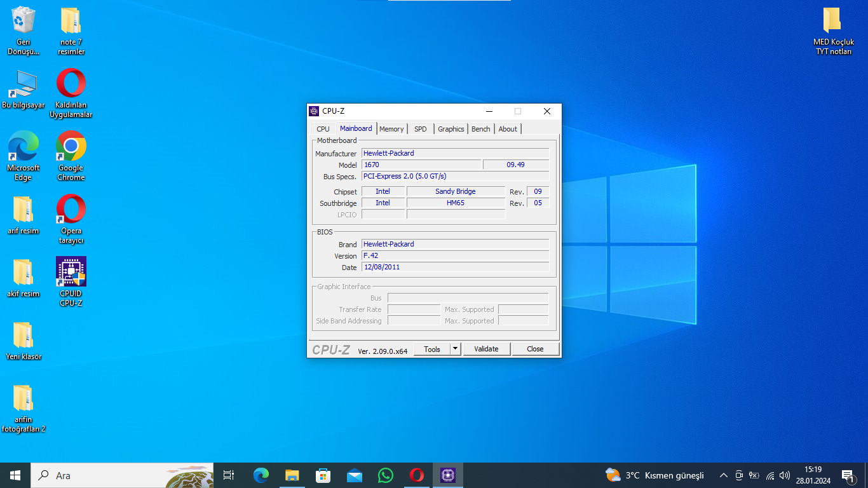Click the WhatsApp icon in taskbar

[385, 475]
